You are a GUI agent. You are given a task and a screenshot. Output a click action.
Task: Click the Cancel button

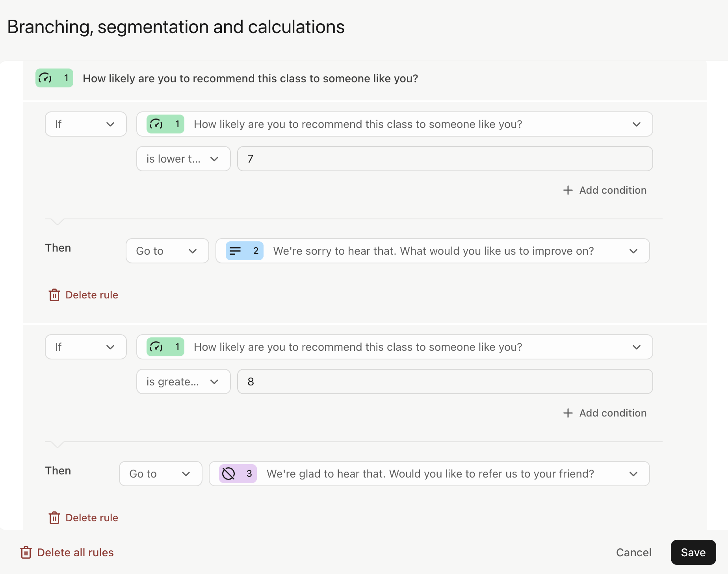(633, 552)
